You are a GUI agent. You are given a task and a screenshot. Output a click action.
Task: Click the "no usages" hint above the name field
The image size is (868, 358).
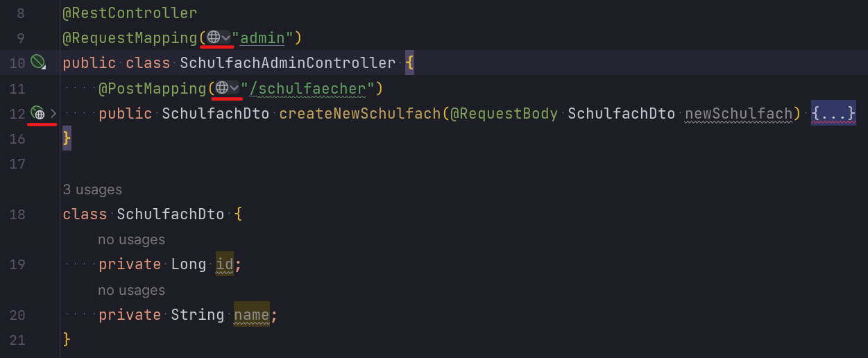[131, 291]
